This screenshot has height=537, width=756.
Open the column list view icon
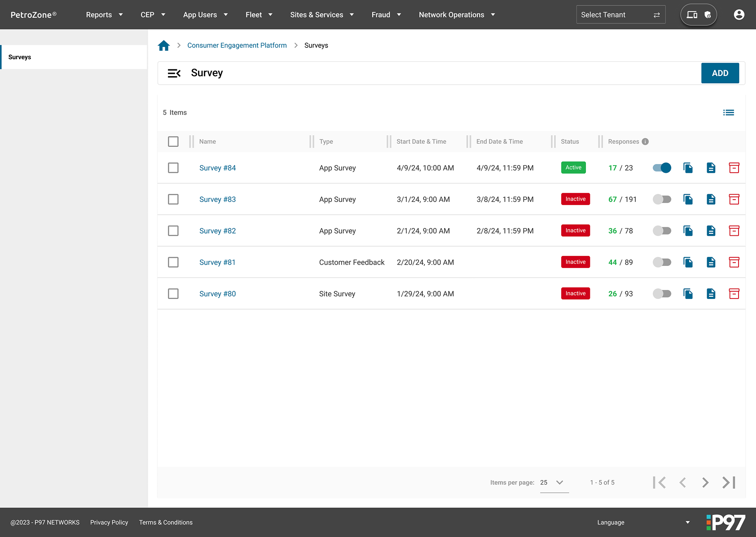[728, 113]
